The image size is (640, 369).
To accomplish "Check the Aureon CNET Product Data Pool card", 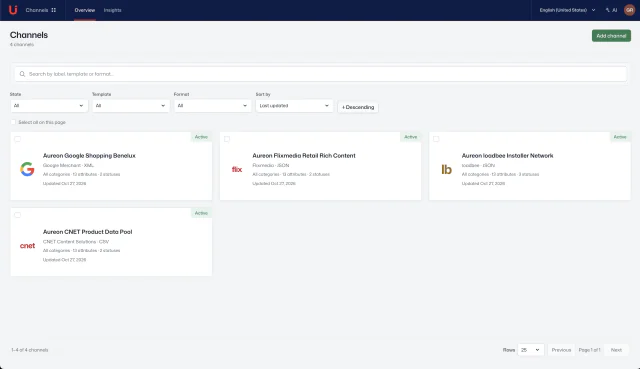I will point(18,215).
